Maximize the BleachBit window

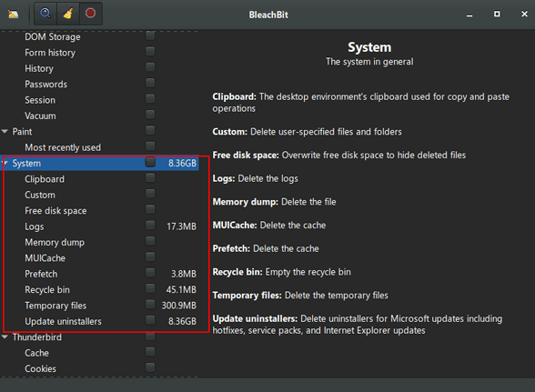(497, 14)
